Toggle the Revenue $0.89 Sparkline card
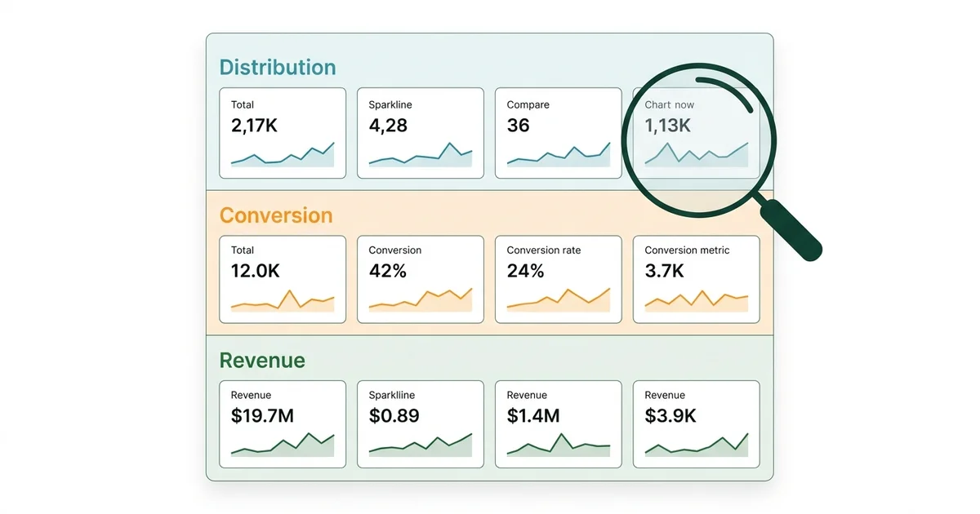Viewport: 980px width, 514px height. pyautogui.click(x=420, y=423)
